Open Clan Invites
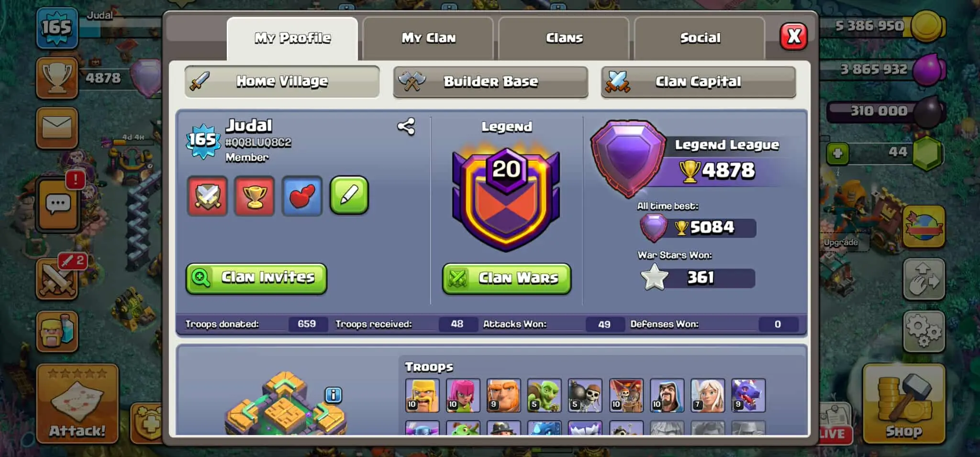Screen dimensions: 980x457 click(256, 278)
